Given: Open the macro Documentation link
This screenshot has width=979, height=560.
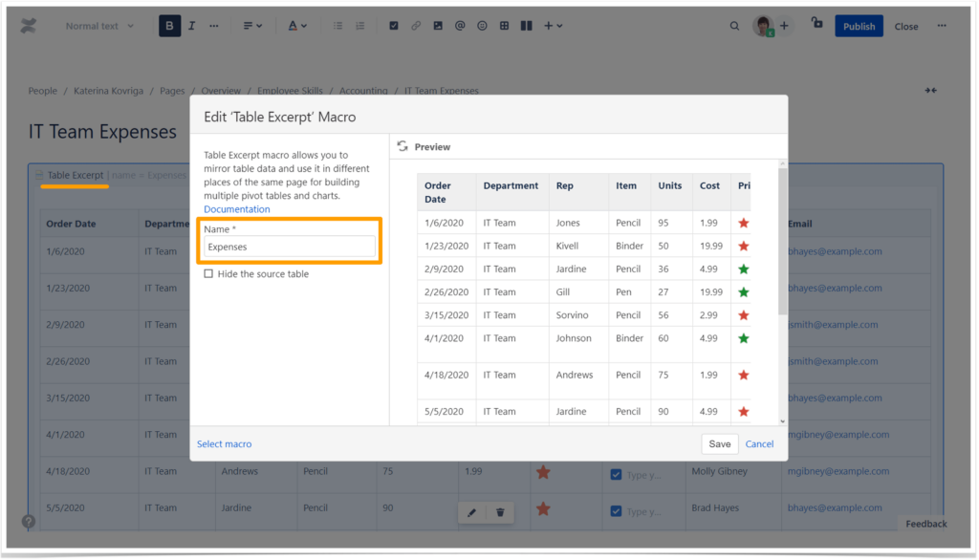Looking at the screenshot, I should (236, 208).
